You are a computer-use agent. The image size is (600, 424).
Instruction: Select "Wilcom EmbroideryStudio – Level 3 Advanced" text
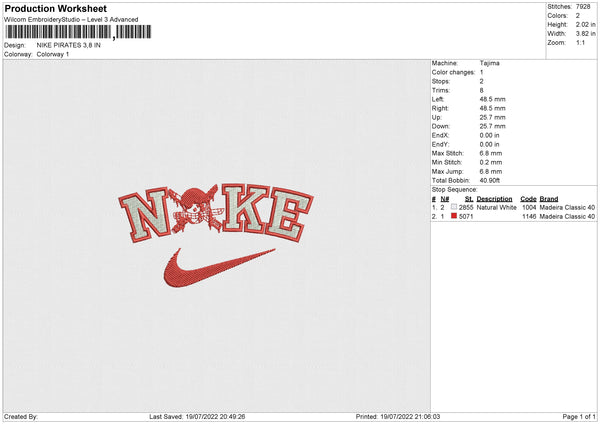71,20
